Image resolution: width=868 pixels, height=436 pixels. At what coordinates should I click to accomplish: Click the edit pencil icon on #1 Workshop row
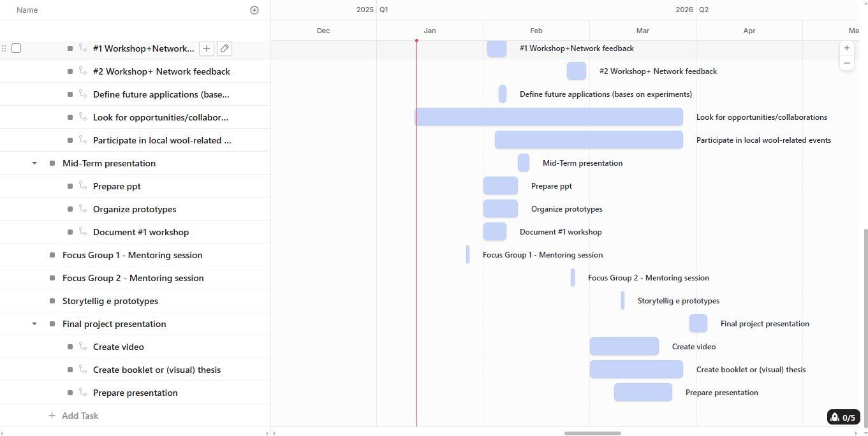(224, 48)
